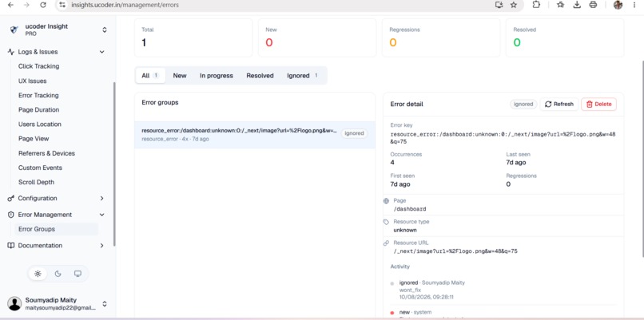
Task: Click the browser back arrow
Action: 10,5
